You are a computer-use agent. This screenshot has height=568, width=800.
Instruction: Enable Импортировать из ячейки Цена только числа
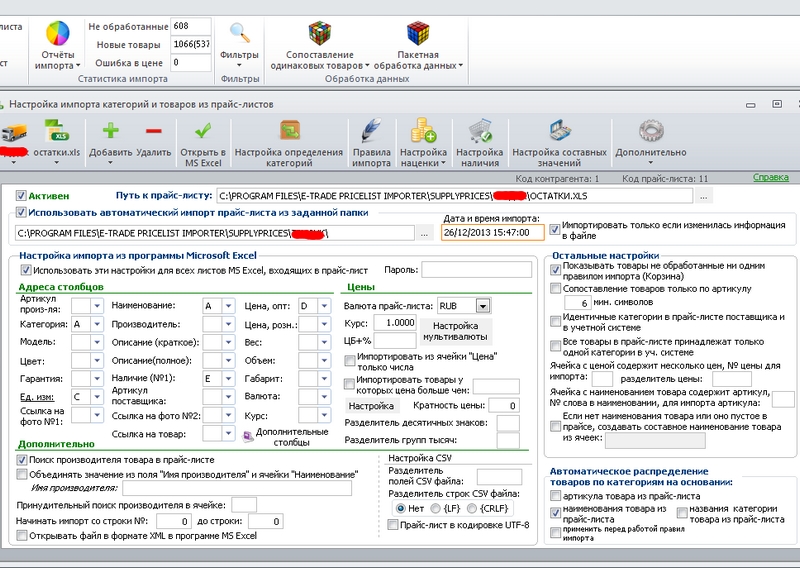click(x=349, y=361)
